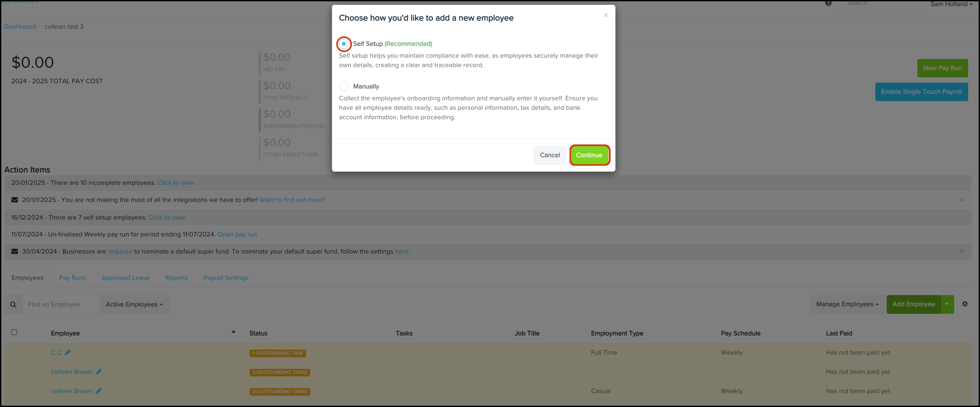Sort by the Employee column arrow
The width and height of the screenshot is (980, 407).
233,332
